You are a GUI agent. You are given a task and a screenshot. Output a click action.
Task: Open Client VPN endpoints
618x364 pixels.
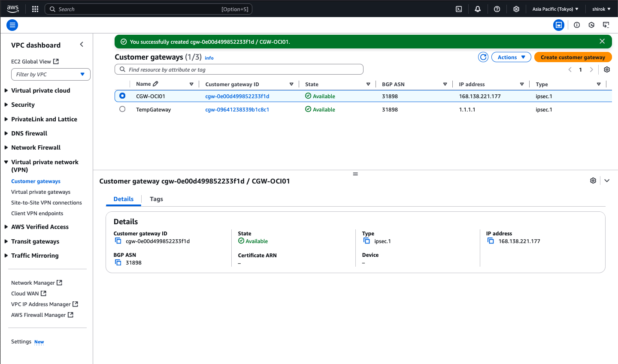(37, 214)
